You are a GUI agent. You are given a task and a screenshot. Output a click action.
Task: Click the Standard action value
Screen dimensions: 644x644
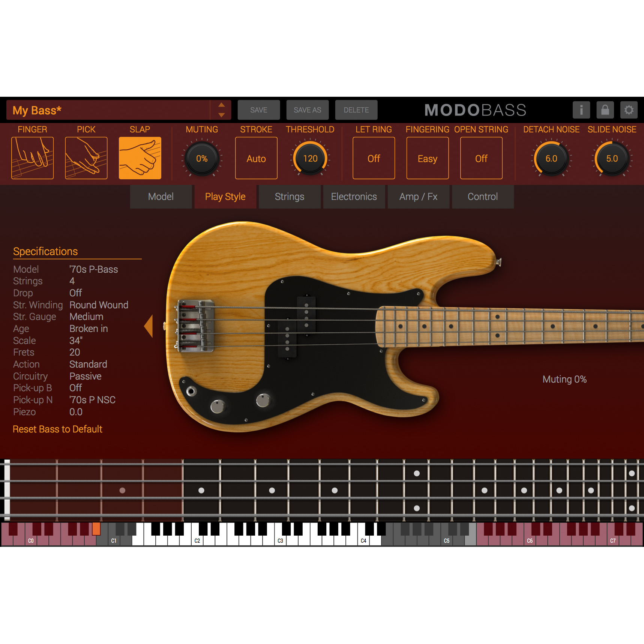coord(88,364)
